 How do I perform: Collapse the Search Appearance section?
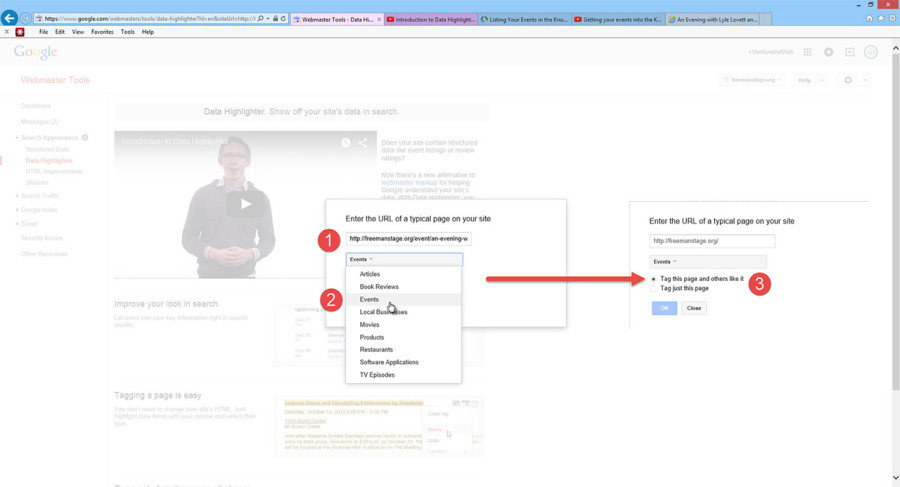point(17,138)
